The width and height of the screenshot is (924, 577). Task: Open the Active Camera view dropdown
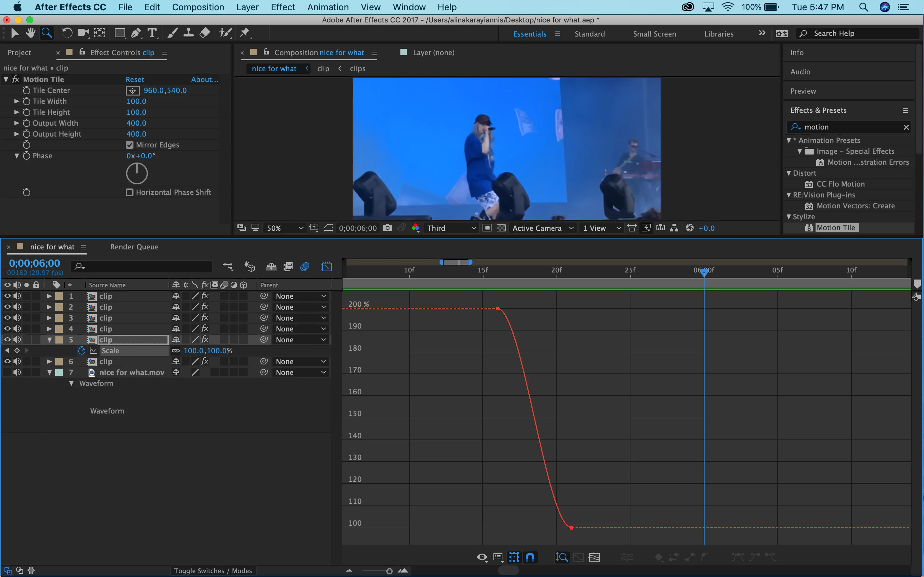(x=543, y=228)
